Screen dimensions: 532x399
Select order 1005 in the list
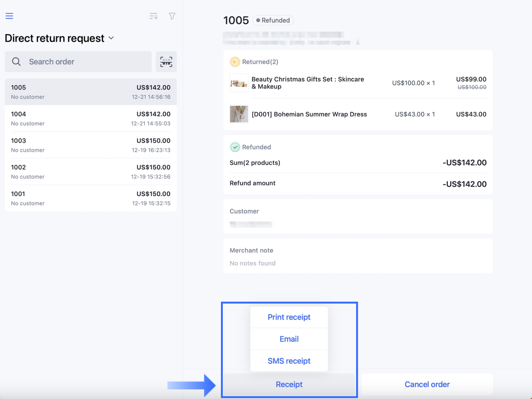(x=90, y=92)
